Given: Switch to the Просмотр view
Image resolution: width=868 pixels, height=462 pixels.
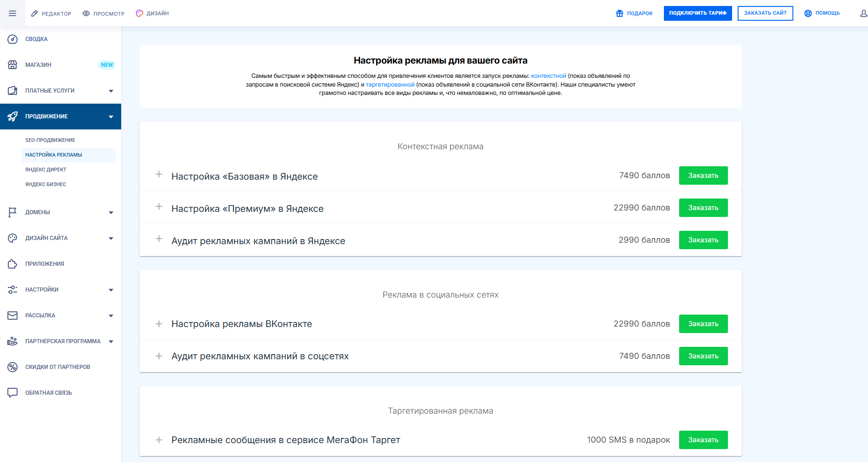Looking at the screenshot, I should tap(104, 13).
